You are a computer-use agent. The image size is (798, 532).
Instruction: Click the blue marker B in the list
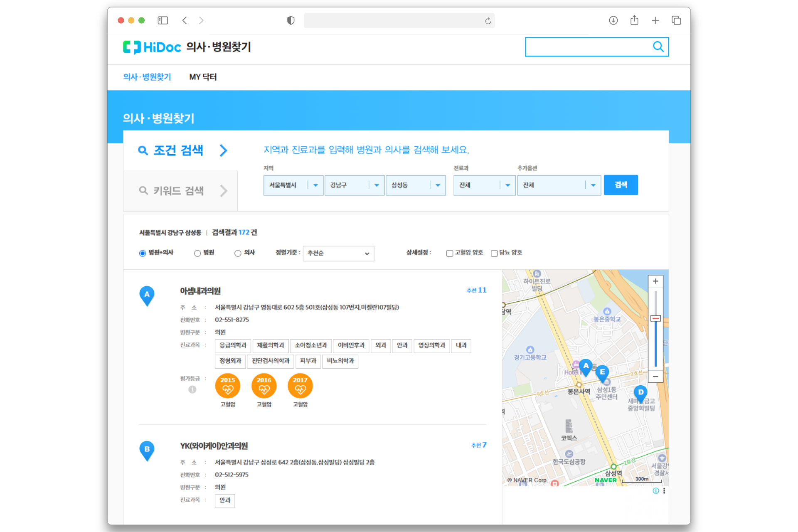pos(147,450)
